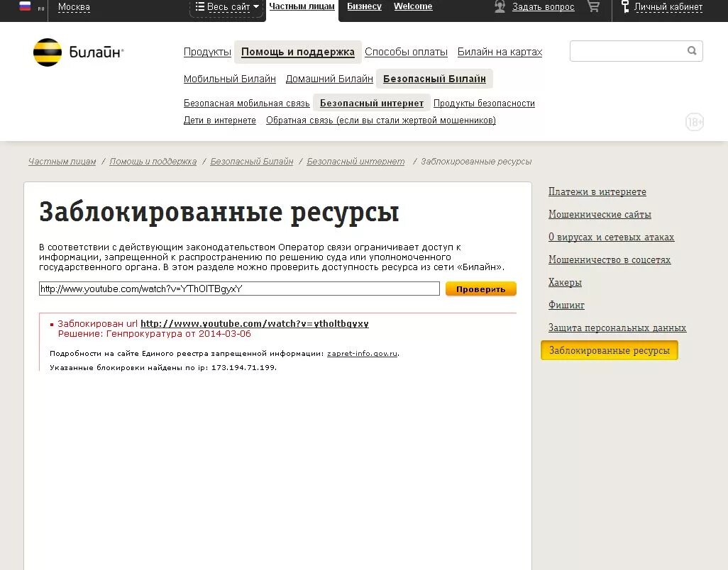The height and width of the screenshot is (570, 728).
Task: Open the Продукты menu item
Action: (207, 52)
